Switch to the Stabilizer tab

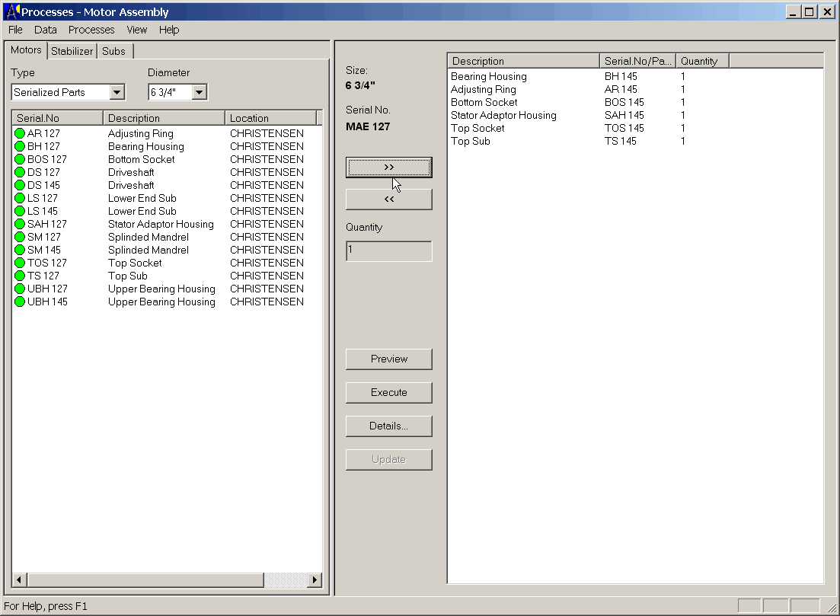coord(72,52)
